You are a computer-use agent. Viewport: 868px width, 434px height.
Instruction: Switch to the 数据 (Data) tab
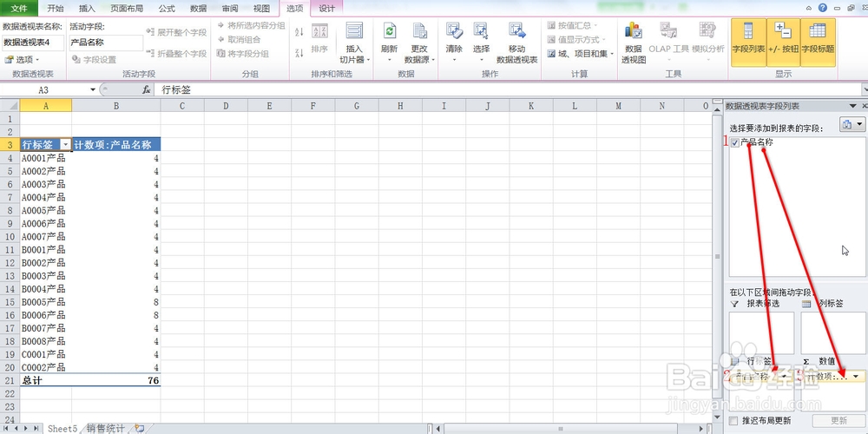(x=198, y=9)
